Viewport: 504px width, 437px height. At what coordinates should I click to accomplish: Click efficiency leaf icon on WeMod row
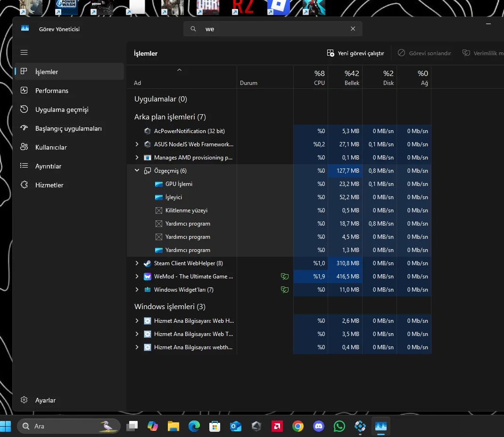point(285,277)
